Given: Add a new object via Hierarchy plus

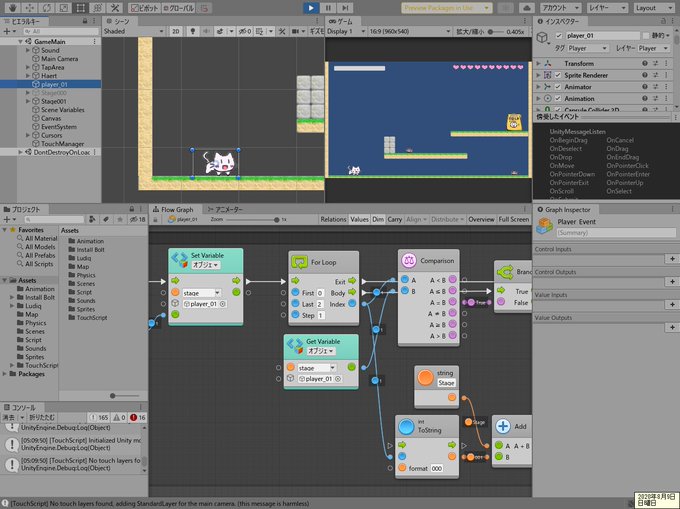Looking at the screenshot, I should 9,31.
